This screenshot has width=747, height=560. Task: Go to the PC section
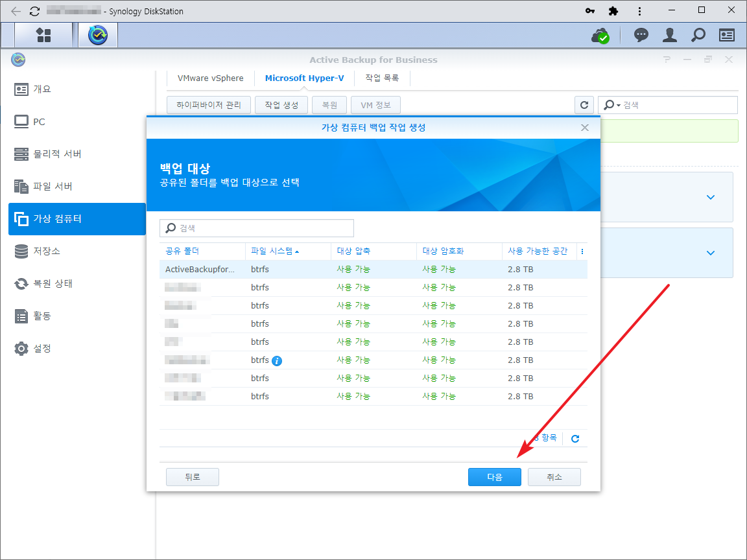click(x=77, y=121)
